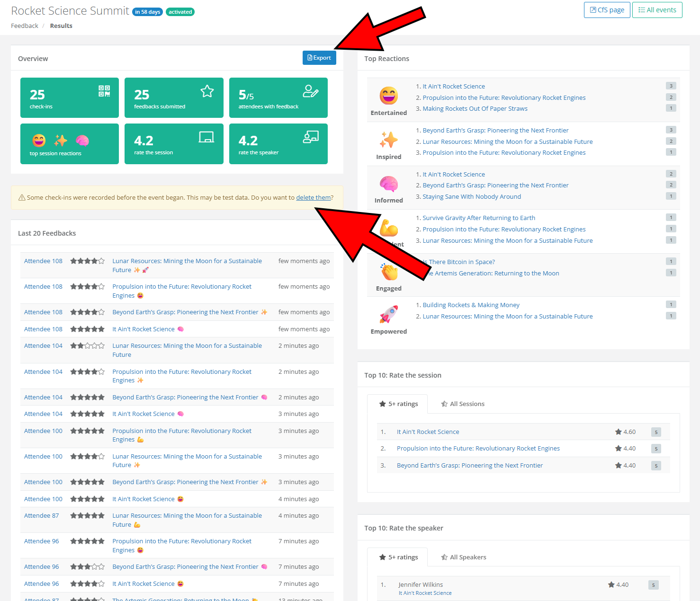700x601 pixels.
Task: Click the Export button in Overview
Action: click(x=319, y=58)
